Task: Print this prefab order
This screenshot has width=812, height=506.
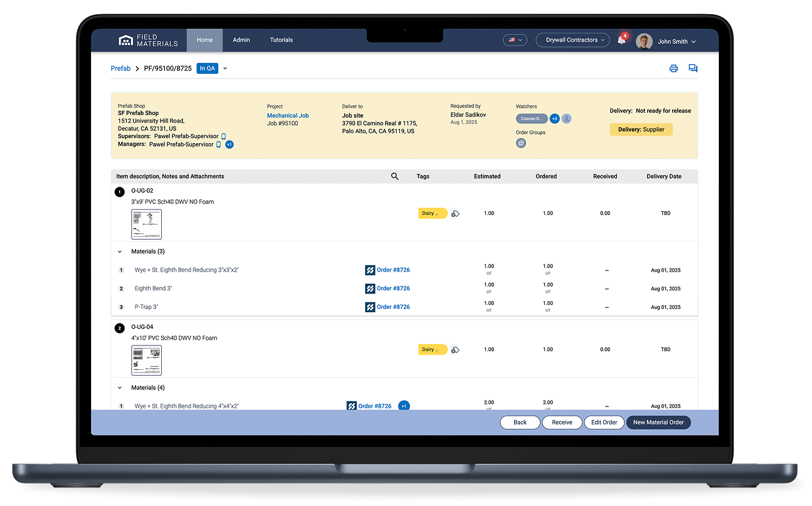Action: pos(673,69)
